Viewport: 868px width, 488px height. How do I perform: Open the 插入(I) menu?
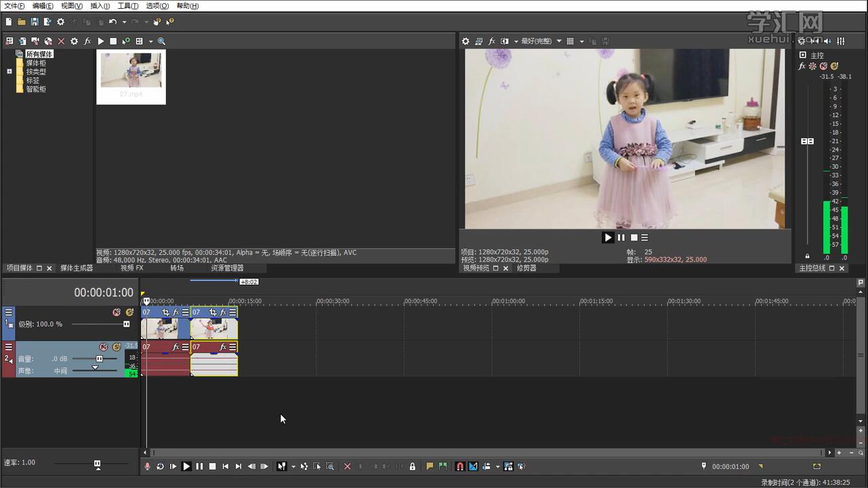coord(100,6)
